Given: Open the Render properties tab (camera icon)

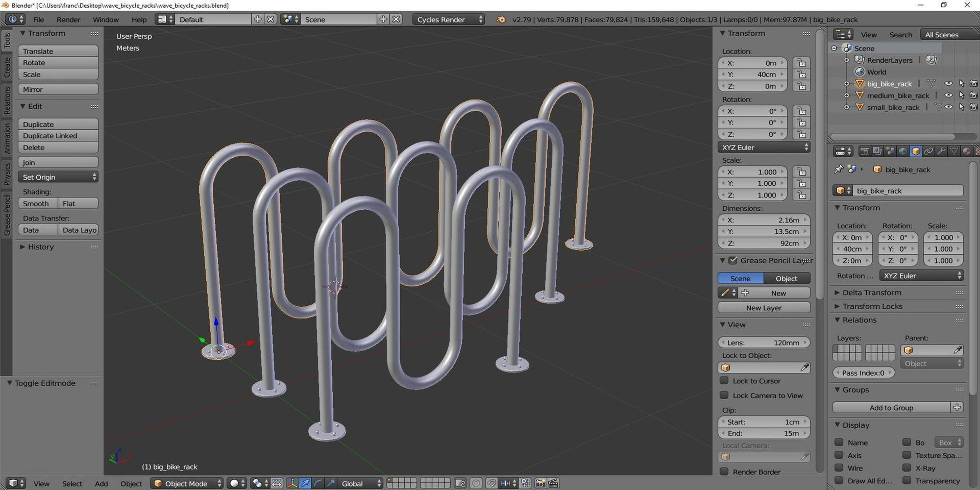Looking at the screenshot, I should [865, 151].
